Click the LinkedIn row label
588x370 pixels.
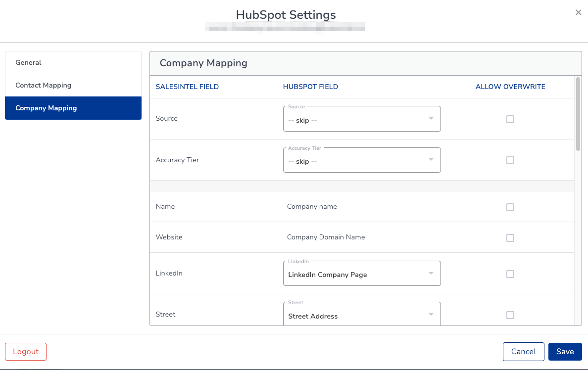coord(169,273)
